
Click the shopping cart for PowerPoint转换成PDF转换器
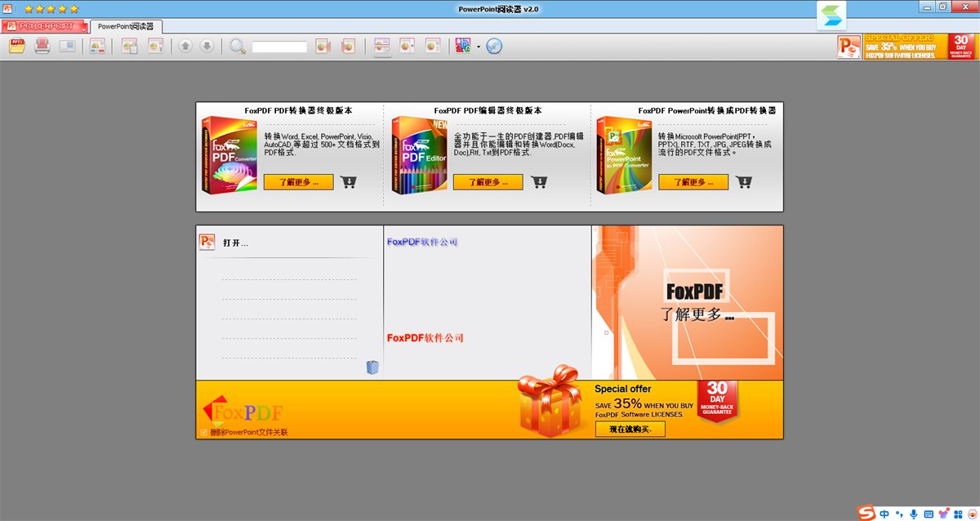click(744, 182)
